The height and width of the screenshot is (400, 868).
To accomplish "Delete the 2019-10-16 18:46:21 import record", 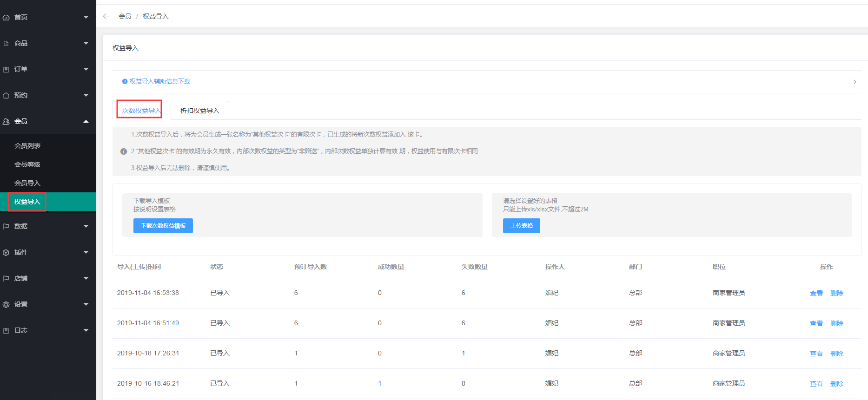I will pyautogui.click(x=836, y=384).
